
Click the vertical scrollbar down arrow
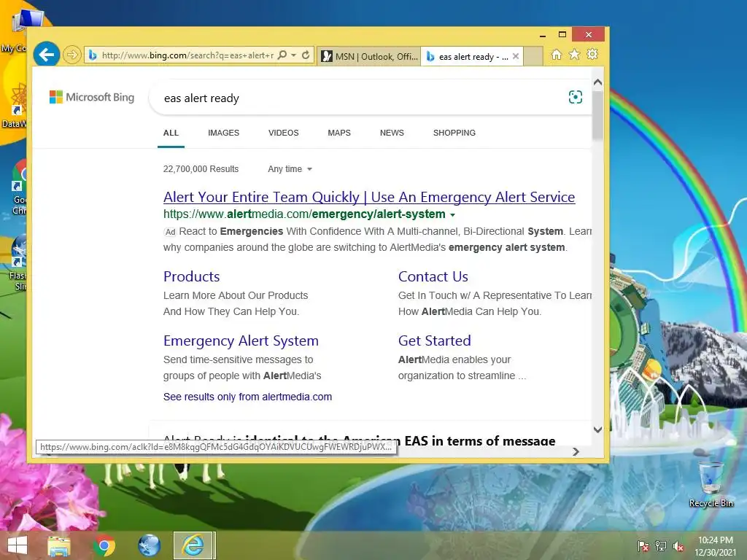[598, 429]
